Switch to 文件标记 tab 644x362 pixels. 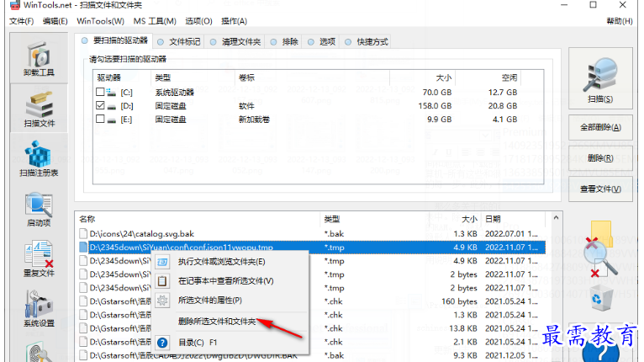179,41
